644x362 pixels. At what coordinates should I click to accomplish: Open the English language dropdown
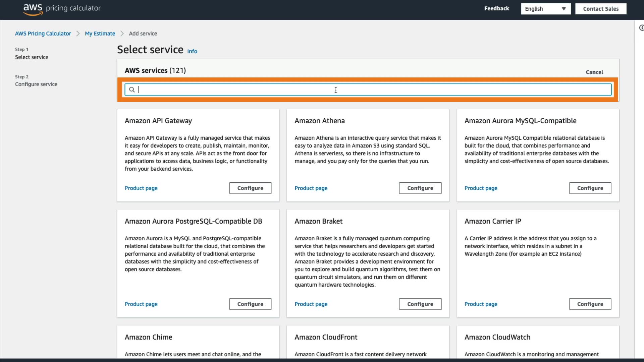pyautogui.click(x=545, y=9)
